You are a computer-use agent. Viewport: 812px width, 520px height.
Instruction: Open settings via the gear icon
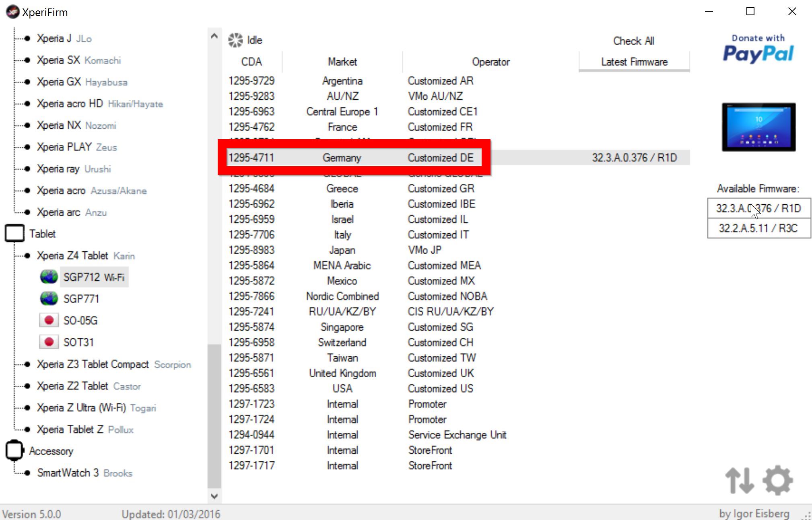(x=778, y=480)
